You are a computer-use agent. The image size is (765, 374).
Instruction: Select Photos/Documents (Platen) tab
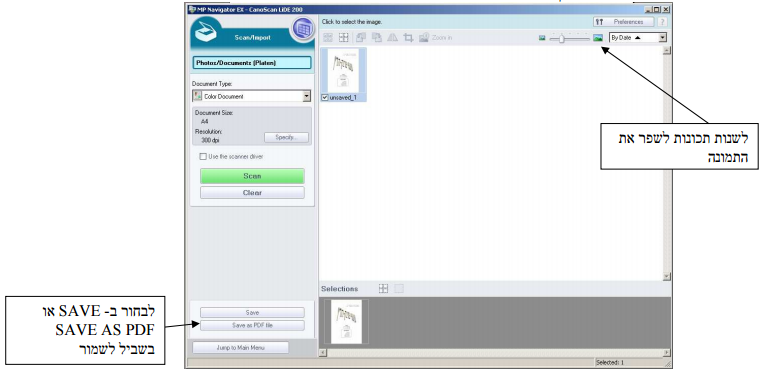click(x=252, y=63)
